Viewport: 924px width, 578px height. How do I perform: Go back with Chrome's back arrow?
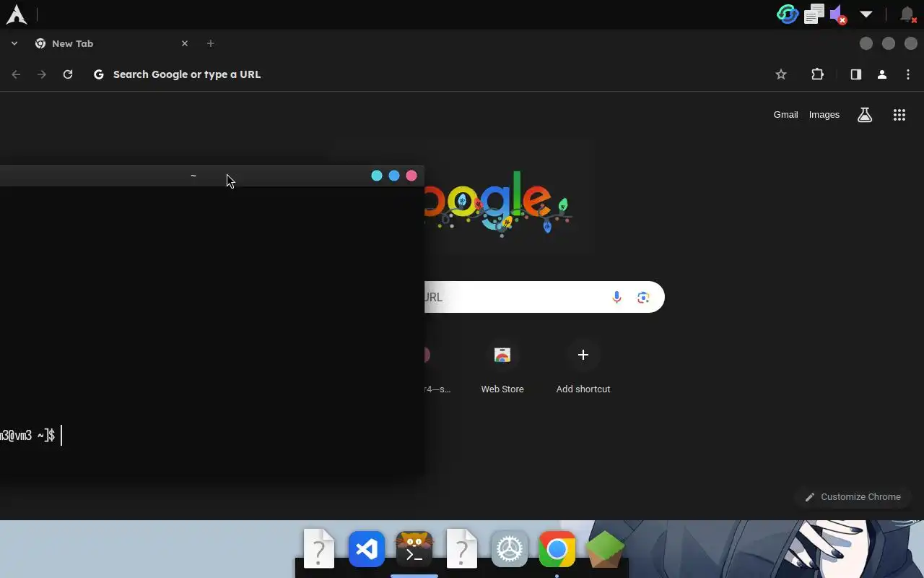(x=16, y=74)
